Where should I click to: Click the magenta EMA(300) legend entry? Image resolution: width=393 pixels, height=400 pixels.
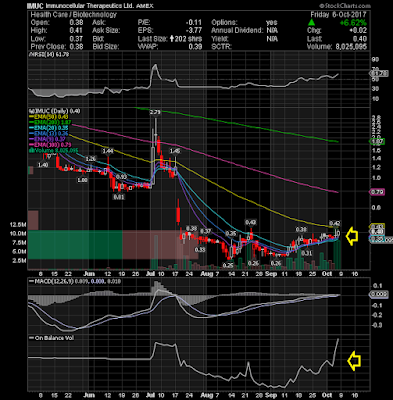pos(49,145)
